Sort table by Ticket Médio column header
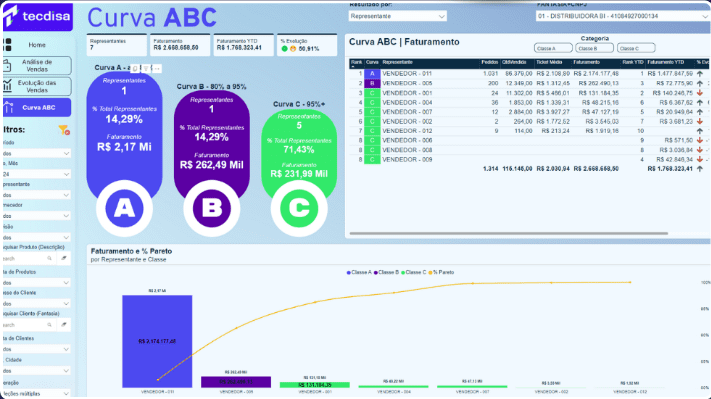The height and width of the screenshot is (399, 711). [549, 62]
